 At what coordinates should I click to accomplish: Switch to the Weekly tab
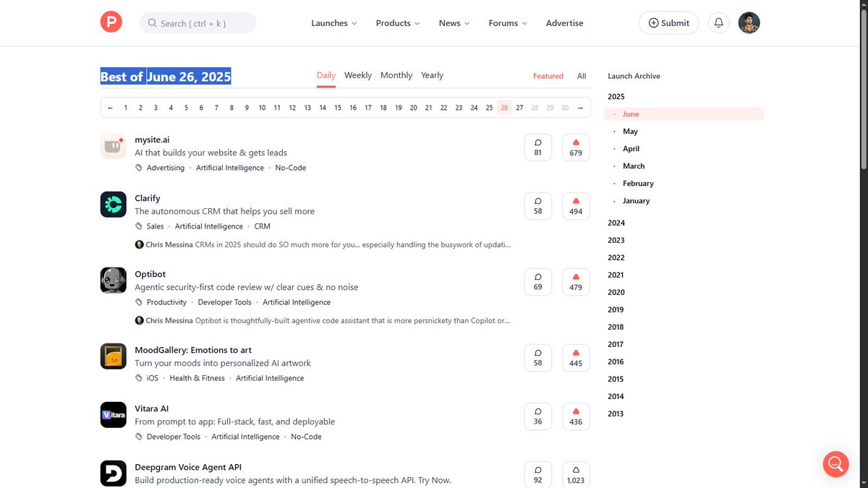pyautogui.click(x=358, y=75)
